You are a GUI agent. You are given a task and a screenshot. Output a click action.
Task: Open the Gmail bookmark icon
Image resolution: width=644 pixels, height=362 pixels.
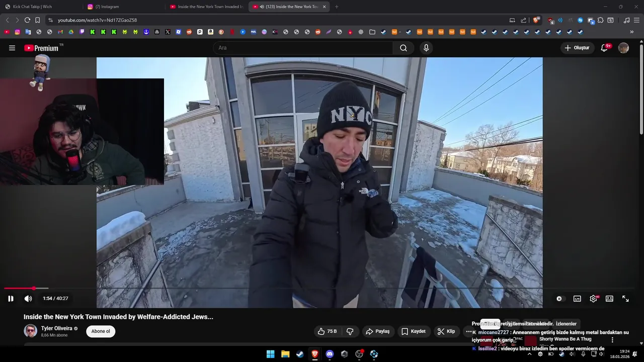[60, 32]
